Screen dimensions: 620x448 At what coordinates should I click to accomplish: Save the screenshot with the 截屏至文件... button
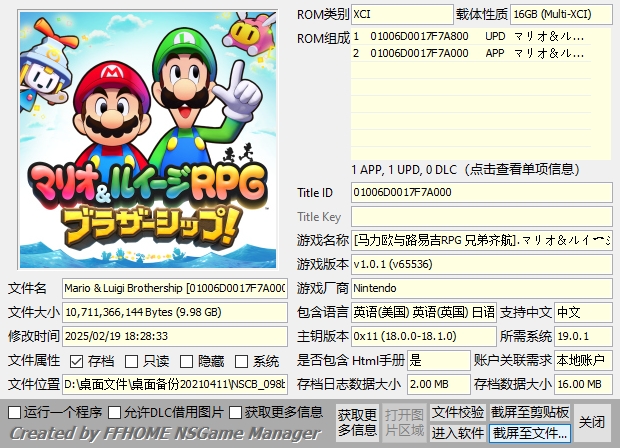[x=530, y=433]
